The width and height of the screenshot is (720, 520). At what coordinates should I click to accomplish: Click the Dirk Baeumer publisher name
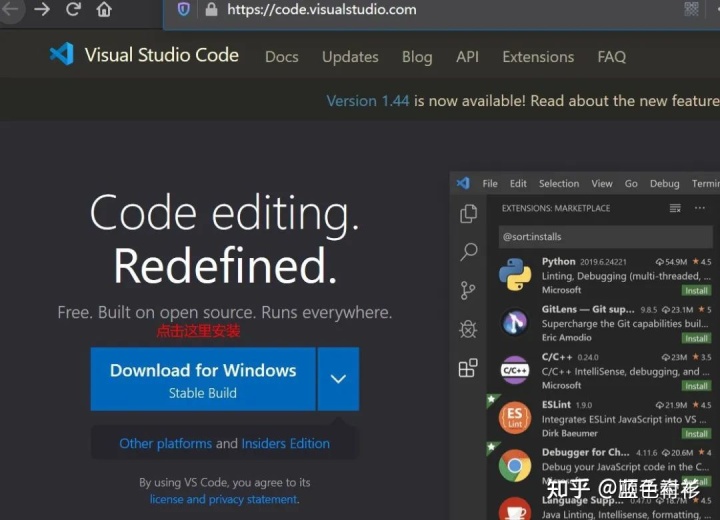569,433
